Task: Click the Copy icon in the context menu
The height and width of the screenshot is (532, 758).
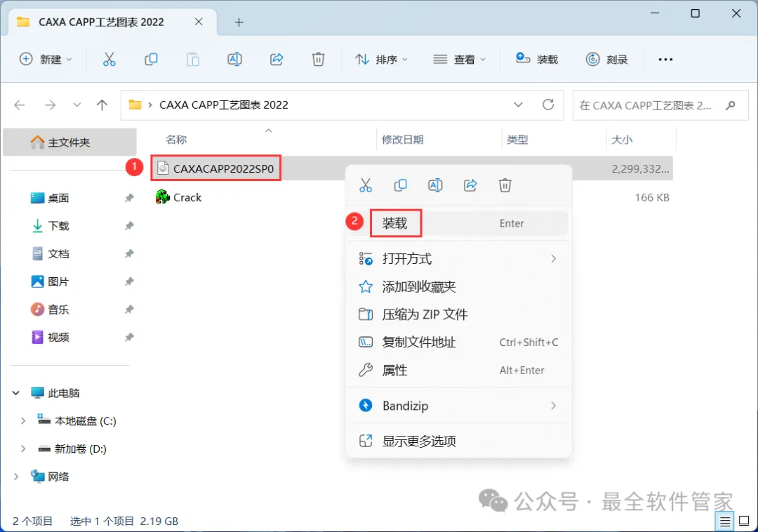Action: coord(401,185)
